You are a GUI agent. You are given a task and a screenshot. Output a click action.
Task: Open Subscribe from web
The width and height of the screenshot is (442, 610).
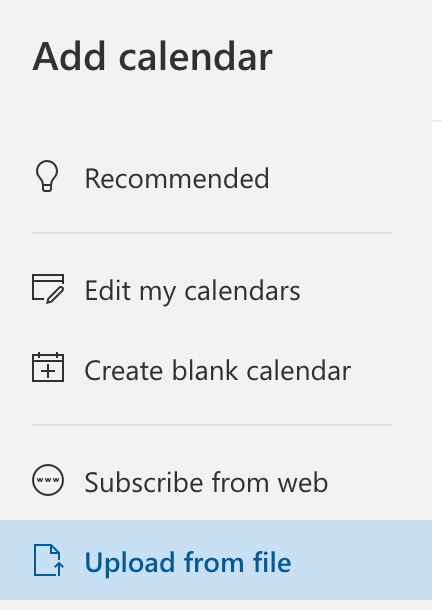point(216,481)
